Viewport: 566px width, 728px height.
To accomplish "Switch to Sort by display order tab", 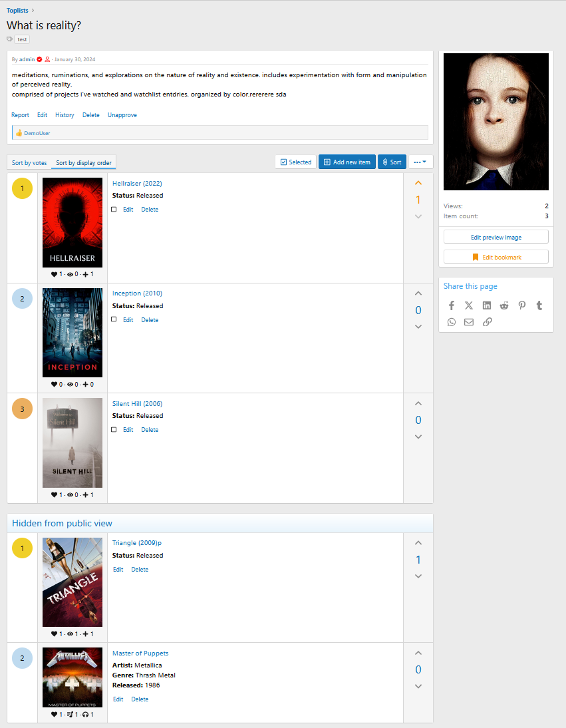I will coord(84,163).
